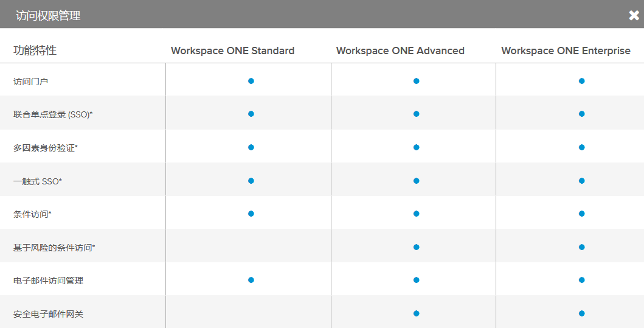Viewport: 644px width, 328px height.
Task: Click Standard dot for 访问门户
Action: 251,81
